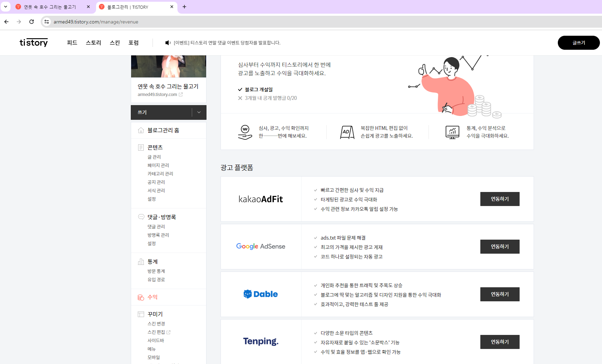
Task: Open 글 관리 in sidebar
Action: 154,157
